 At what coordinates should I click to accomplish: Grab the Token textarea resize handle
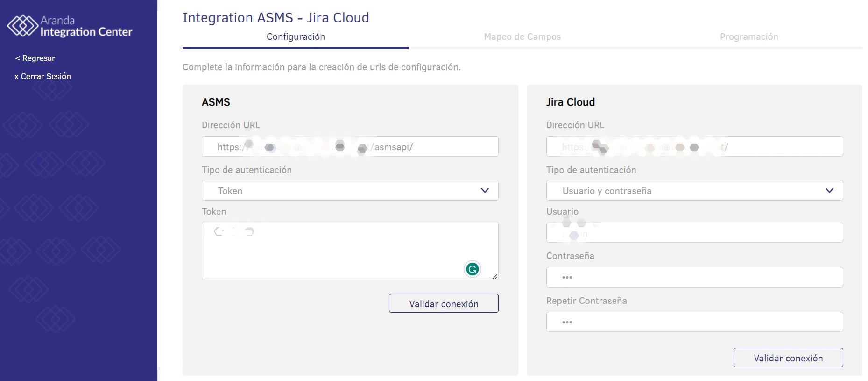click(x=495, y=277)
